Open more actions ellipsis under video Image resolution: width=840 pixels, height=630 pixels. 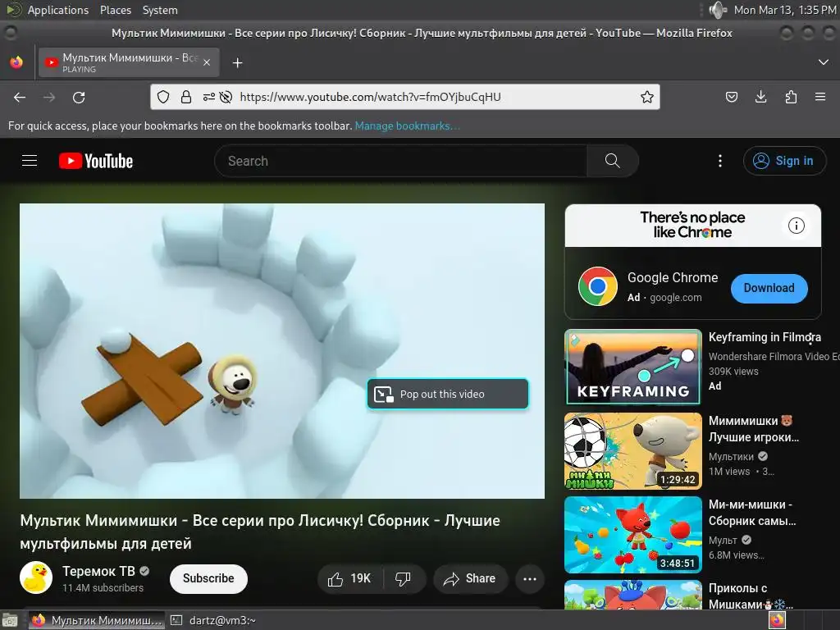pyautogui.click(x=530, y=578)
